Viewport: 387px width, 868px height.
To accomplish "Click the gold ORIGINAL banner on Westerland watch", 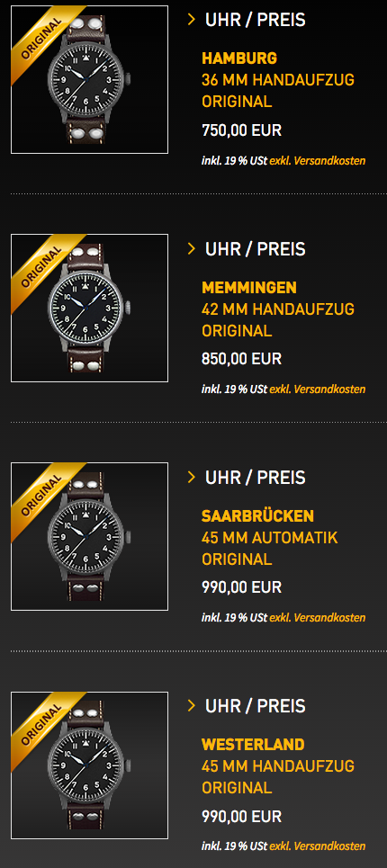I will [x=42, y=725].
